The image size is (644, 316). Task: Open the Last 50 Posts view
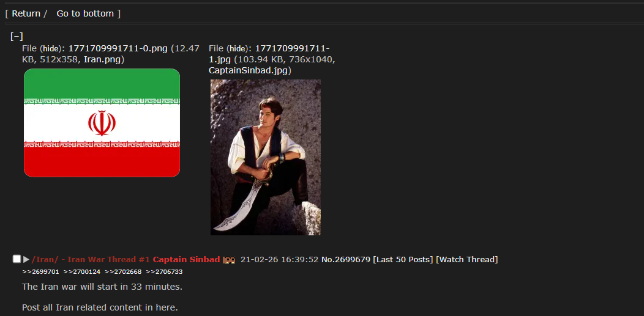pos(403,259)
